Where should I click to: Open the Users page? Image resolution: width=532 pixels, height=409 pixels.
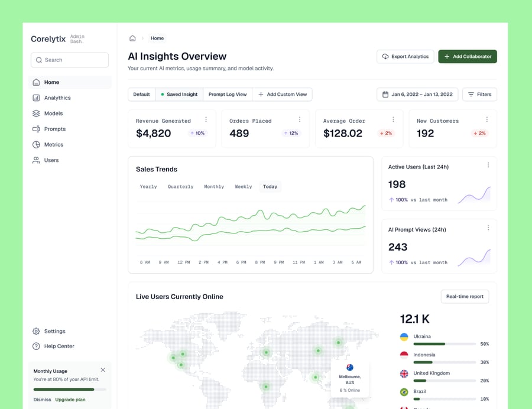coord(51,160)
